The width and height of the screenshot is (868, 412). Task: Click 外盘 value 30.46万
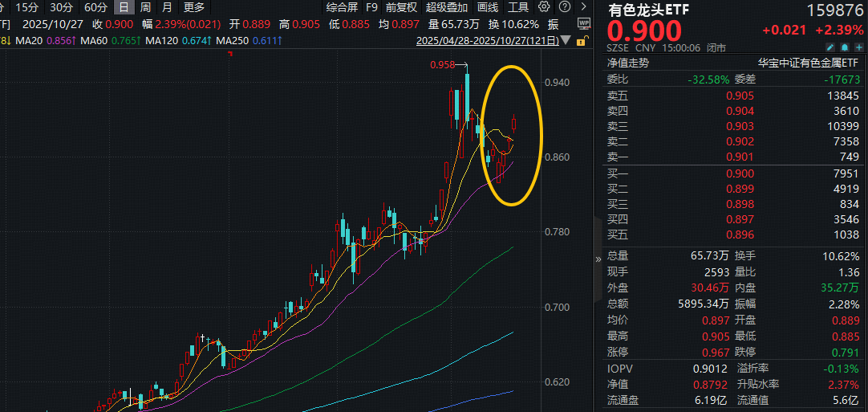[x=710, y=288]
